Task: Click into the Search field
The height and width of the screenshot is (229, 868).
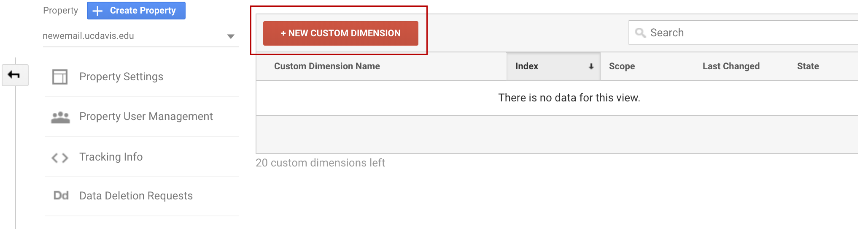Action: pyautogui.click(x=751, y=33)
